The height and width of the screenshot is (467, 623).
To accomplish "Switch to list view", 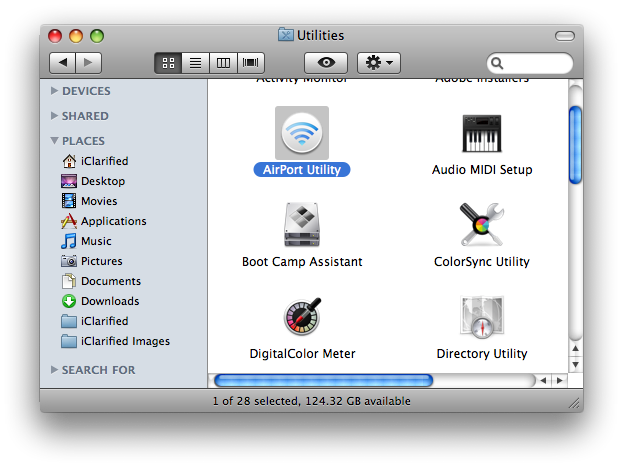I will tap(195, 63).
